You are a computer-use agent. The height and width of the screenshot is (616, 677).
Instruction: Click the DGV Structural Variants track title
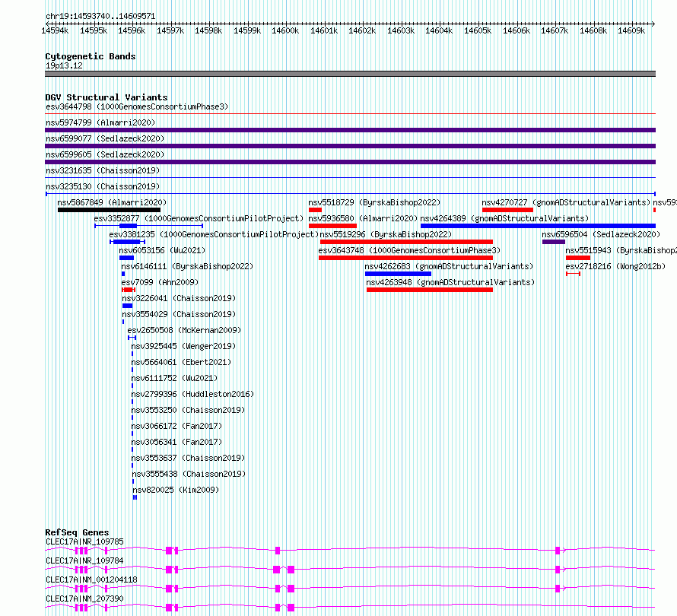click(x=106, y=97)
